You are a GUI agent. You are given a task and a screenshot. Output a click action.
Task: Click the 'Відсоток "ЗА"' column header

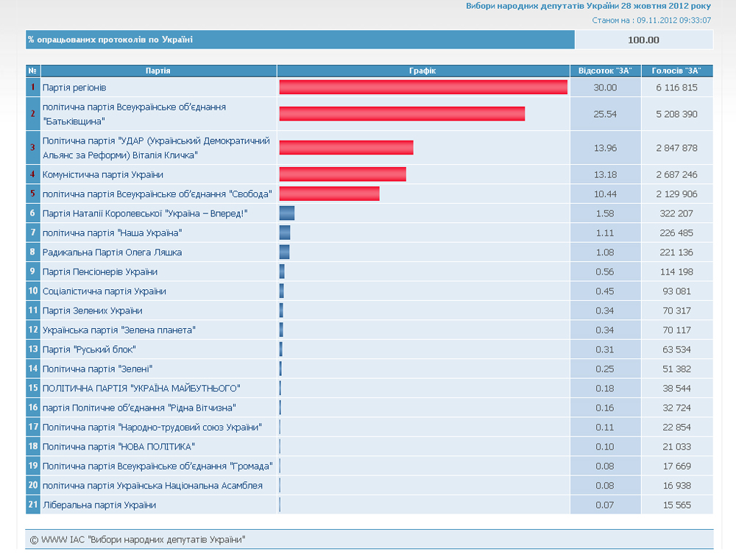[605, 71]
